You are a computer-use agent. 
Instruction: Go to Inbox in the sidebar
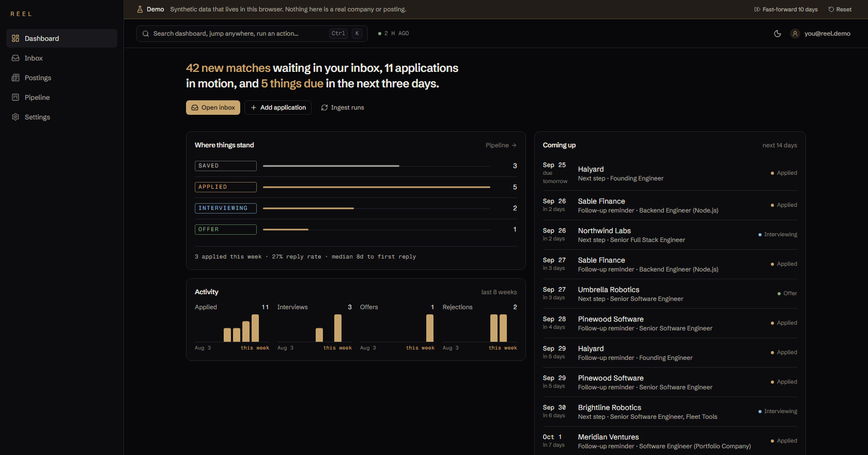point(61,58)
